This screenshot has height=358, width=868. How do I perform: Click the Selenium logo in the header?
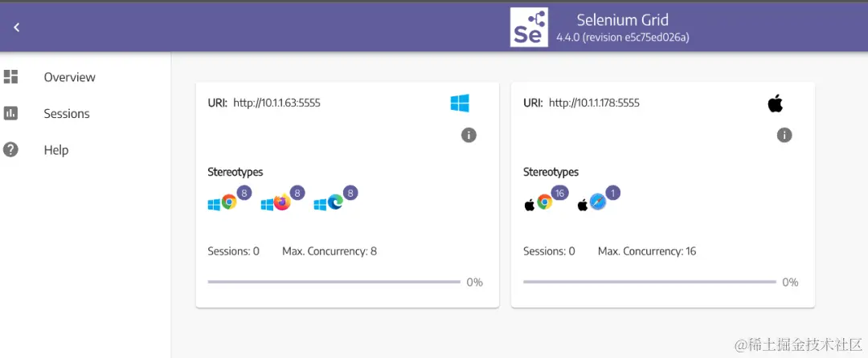pyautogui.click(x=529, y=28)
